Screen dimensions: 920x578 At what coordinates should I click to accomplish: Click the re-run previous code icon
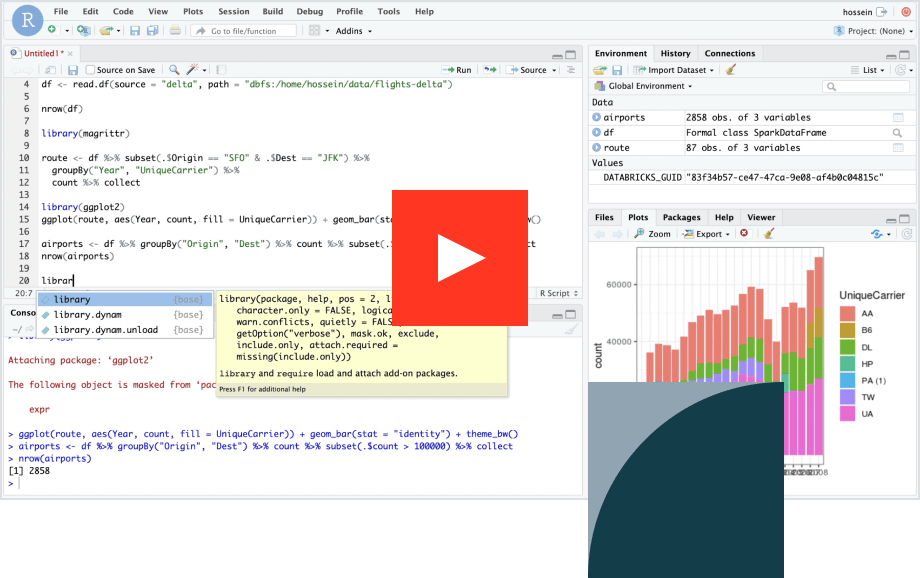coord(489,70)
